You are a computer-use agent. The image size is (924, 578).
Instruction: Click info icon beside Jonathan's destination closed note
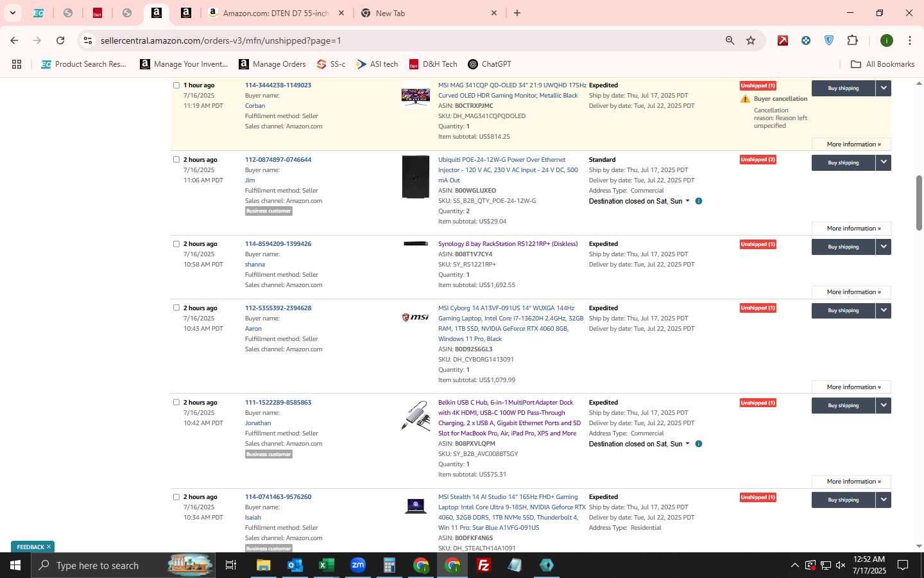(699, 444)
